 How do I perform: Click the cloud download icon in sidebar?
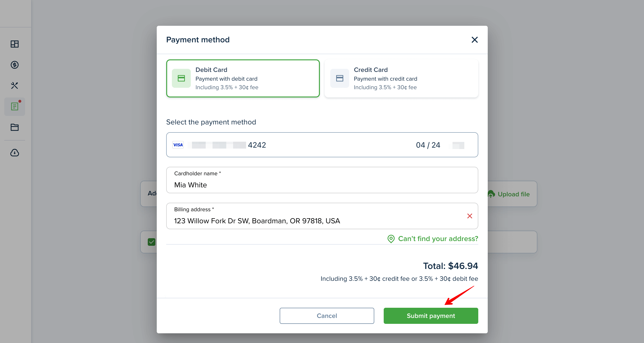14,153
